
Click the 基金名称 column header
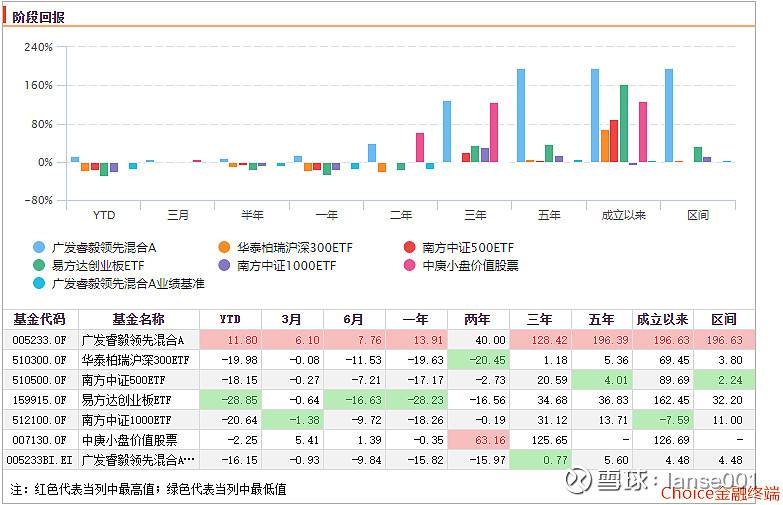(139, 319)
